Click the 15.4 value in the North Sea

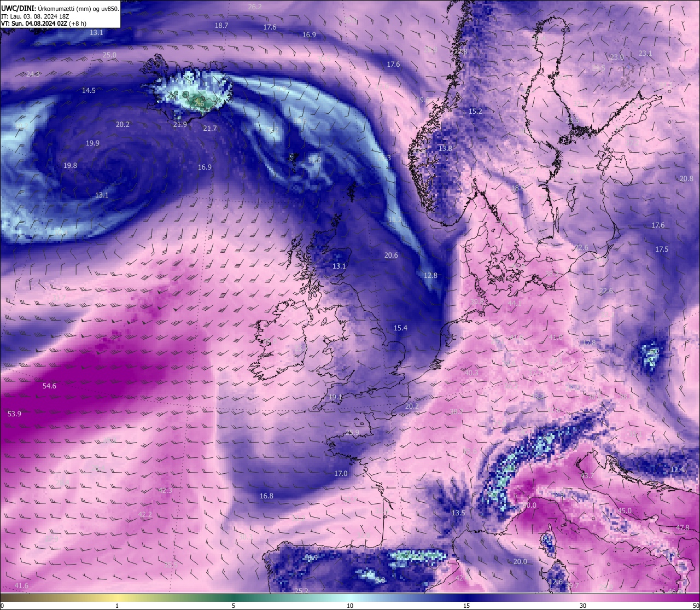pos(400,328)
